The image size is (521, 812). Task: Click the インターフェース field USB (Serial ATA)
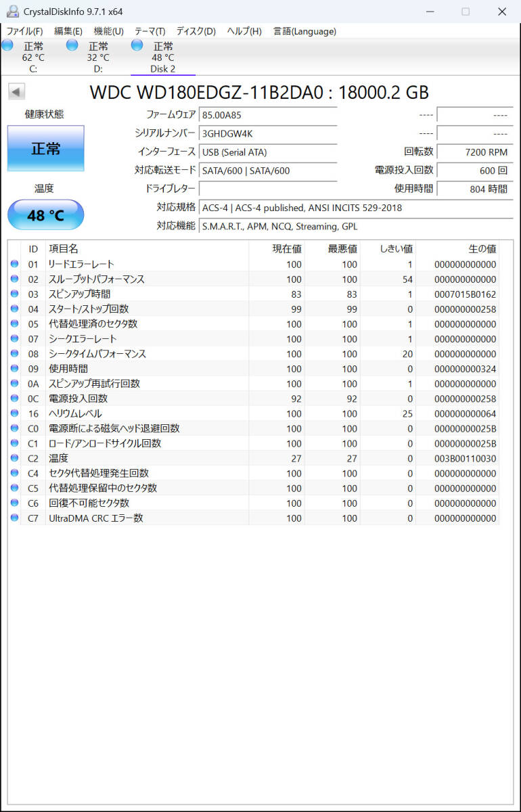tap(268, 152)
